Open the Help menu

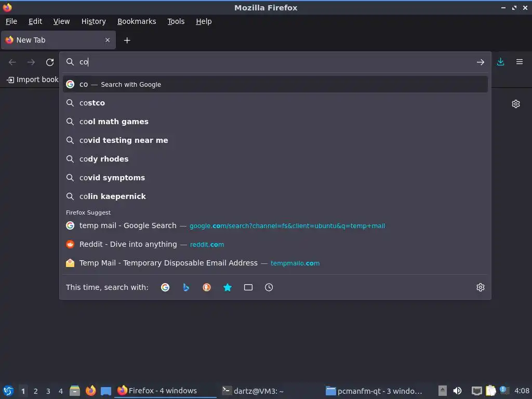click(204, 21)
